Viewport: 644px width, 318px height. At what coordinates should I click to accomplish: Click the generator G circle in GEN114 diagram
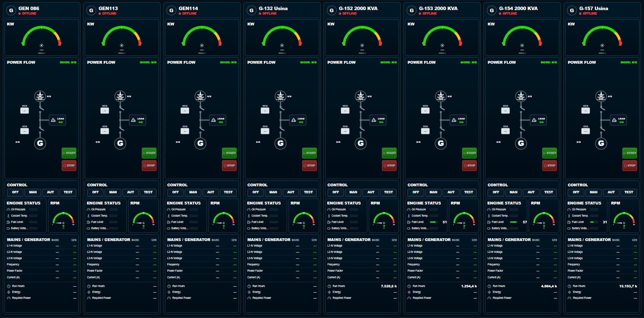(200, 143)
